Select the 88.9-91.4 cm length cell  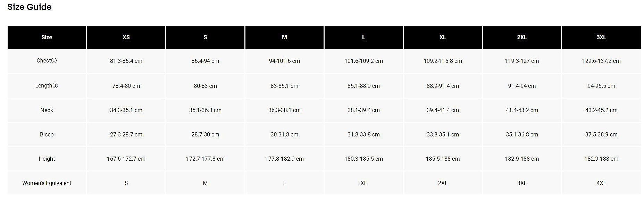point(443,86)
